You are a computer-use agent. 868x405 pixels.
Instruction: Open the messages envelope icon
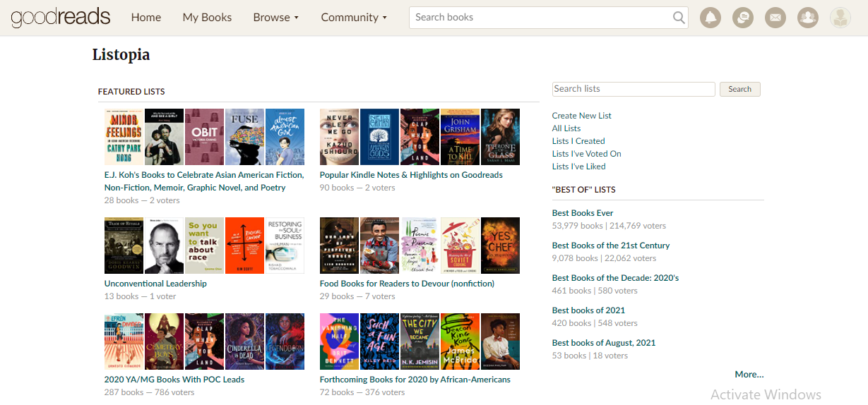[775, 18]
